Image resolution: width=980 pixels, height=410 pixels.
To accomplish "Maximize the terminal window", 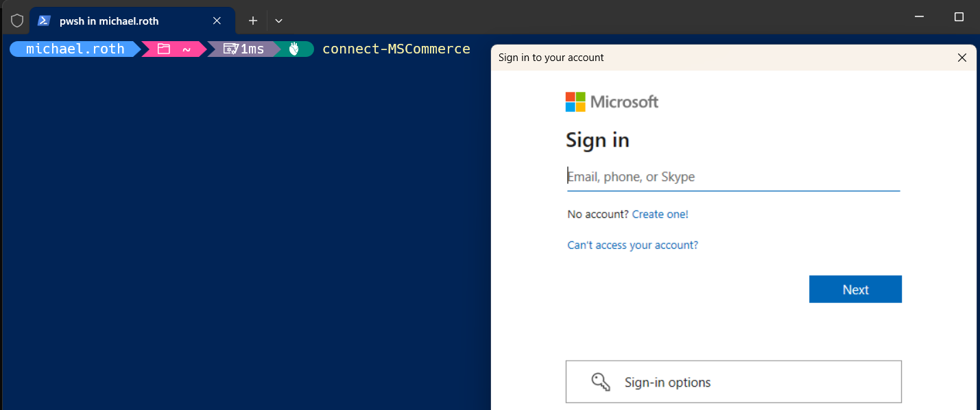I will [x=959, y=17].
